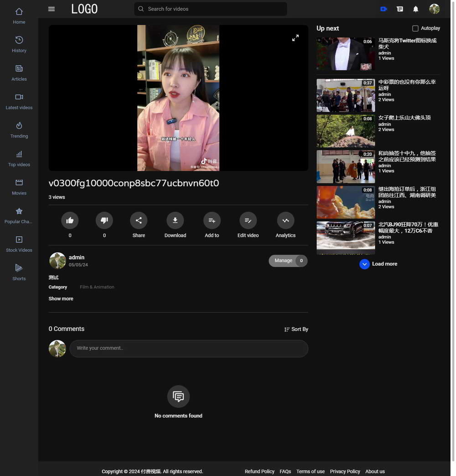Open Latest videos in sidebar
The image size is (456, 476).
click(19, 102)
